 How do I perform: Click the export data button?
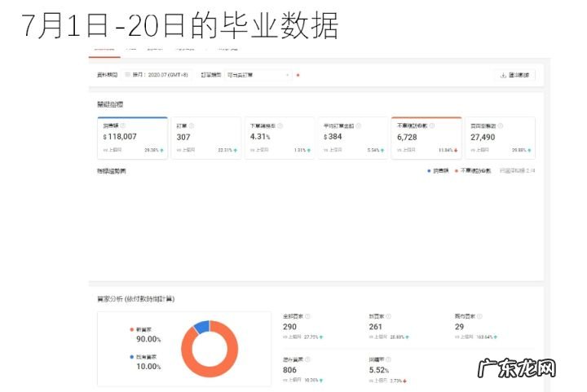click(514, 75)
